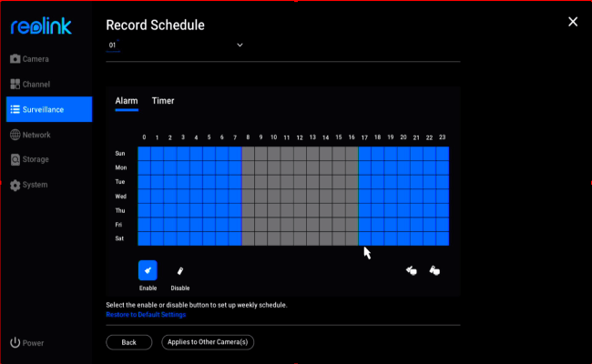Click the Power icon at the sidebar bottom
The width and height of the screenshot is (592, 364).
[15, 342]
